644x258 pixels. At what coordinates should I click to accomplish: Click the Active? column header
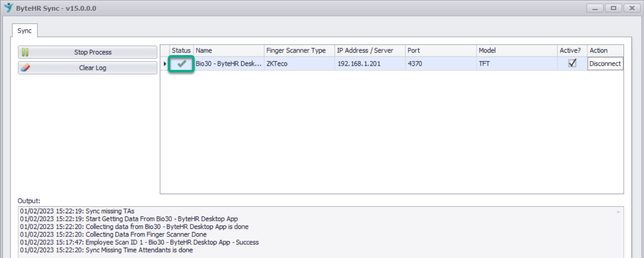[x=572, y=50]
